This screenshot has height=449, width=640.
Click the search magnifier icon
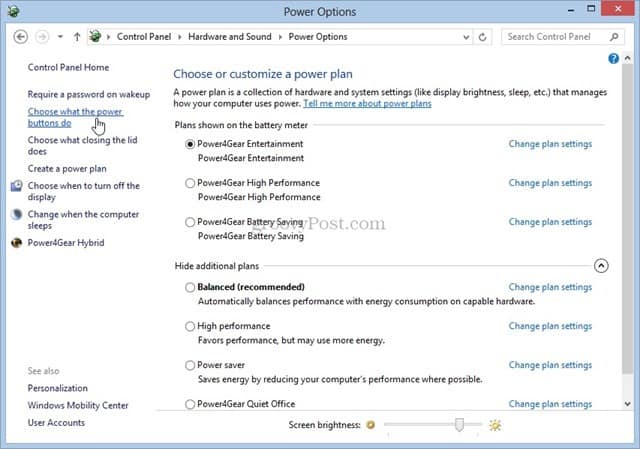(614, 37)
